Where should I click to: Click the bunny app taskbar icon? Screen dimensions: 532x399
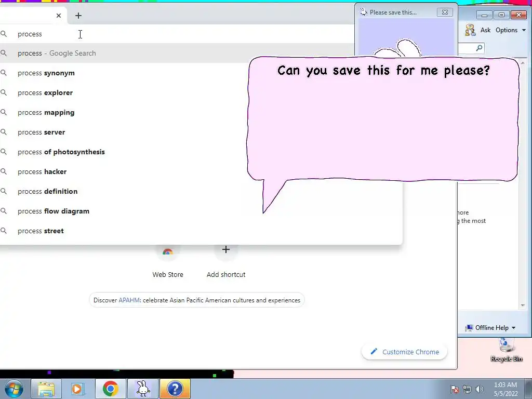click(x=143, y=389)
